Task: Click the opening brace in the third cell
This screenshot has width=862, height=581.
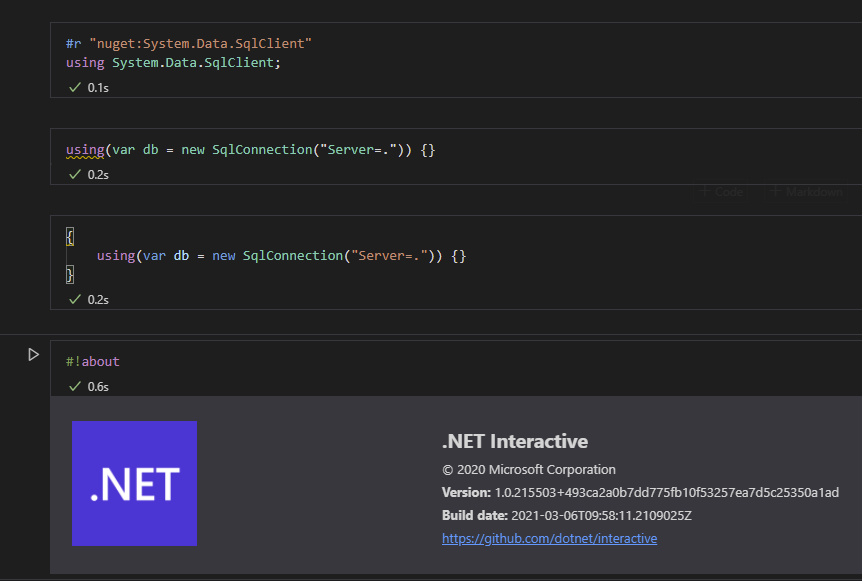Action: coord(68,236)
